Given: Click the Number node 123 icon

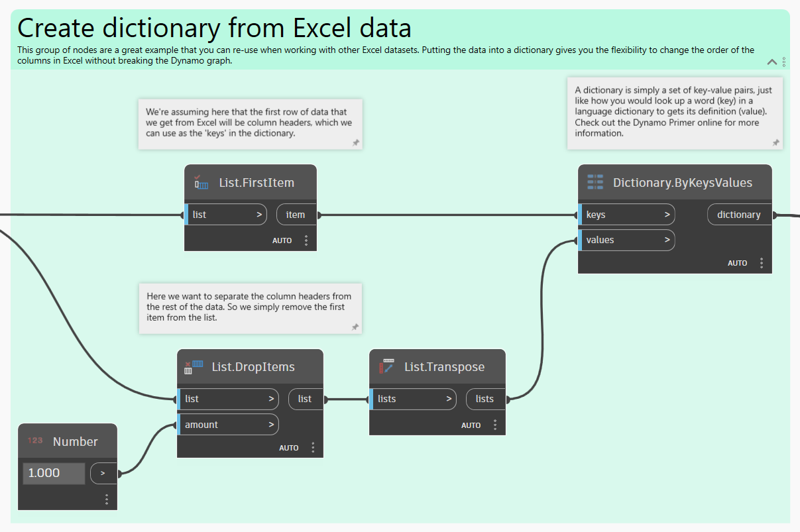Looking at the screenshot, I should tap(35, 441).
